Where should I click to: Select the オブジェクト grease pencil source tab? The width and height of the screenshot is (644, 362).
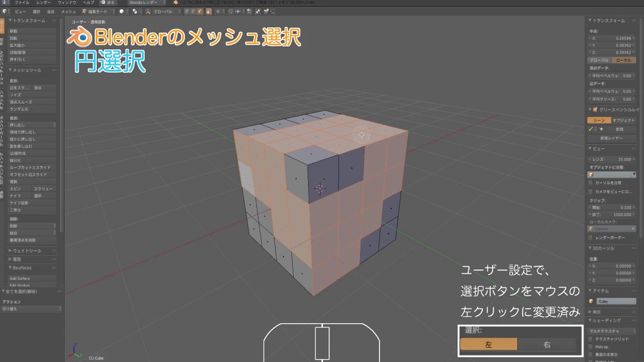click(x=624, y=120)
